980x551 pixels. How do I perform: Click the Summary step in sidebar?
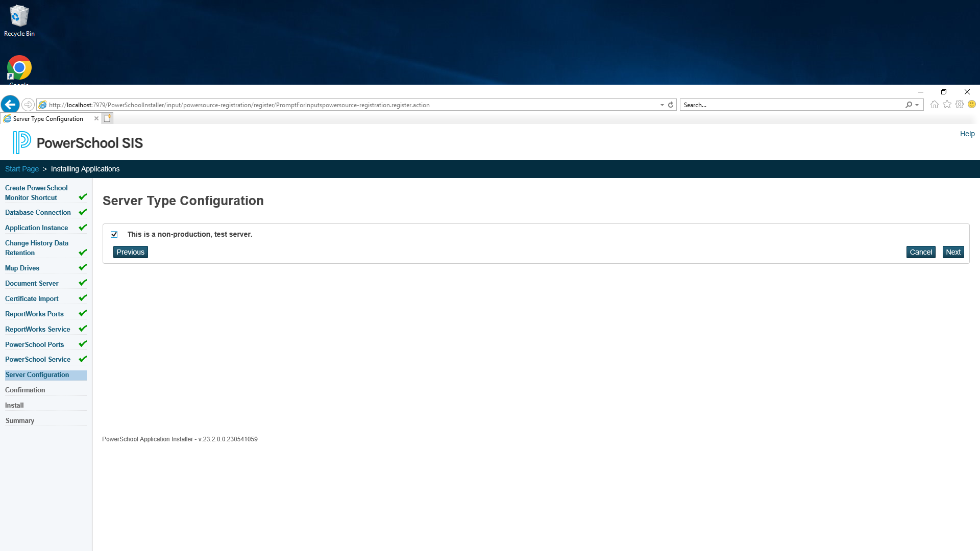coord(20,420)
